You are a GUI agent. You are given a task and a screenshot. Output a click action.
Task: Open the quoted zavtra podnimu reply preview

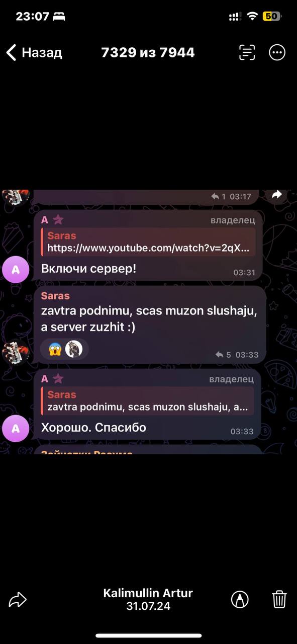point(148,401)
